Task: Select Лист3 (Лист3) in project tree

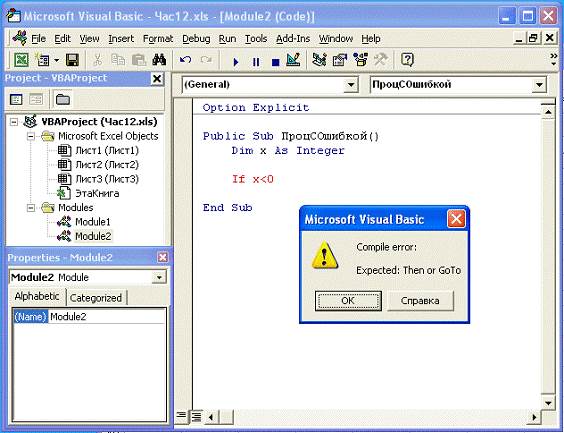Action: 107,179
